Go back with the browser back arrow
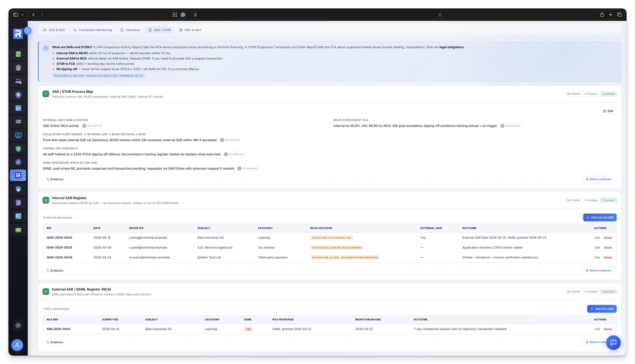Screen dimensions: 635x364 (34, 15)
